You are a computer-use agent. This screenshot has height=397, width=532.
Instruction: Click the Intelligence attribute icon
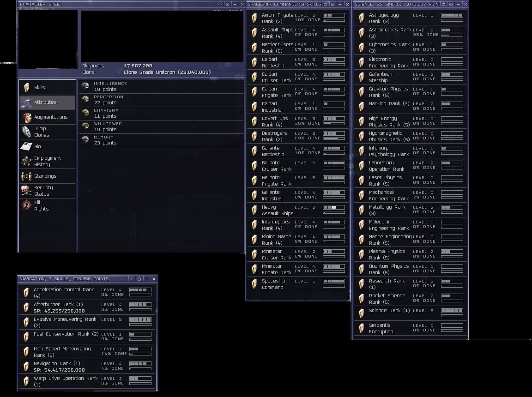tap(85, 86)
